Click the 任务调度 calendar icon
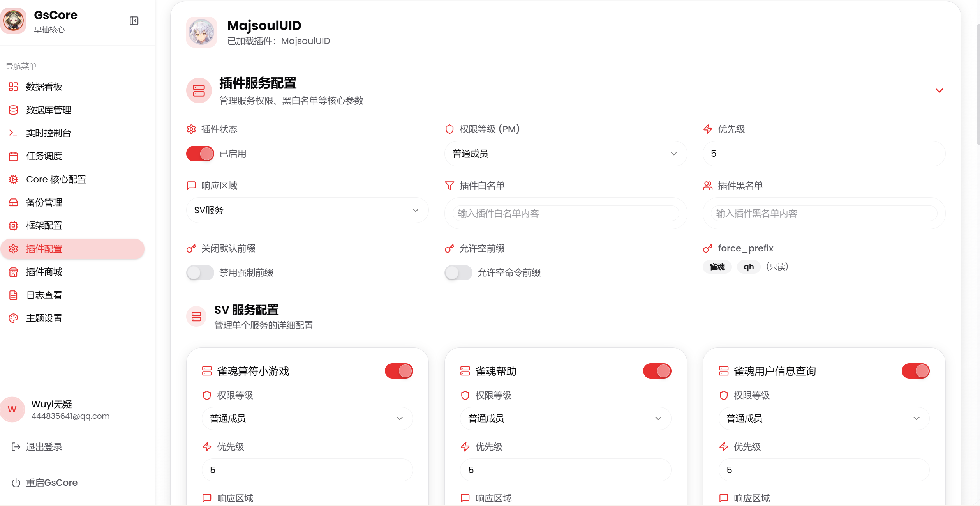This screenshot has width=980, height=506. [x=13, y=156]
